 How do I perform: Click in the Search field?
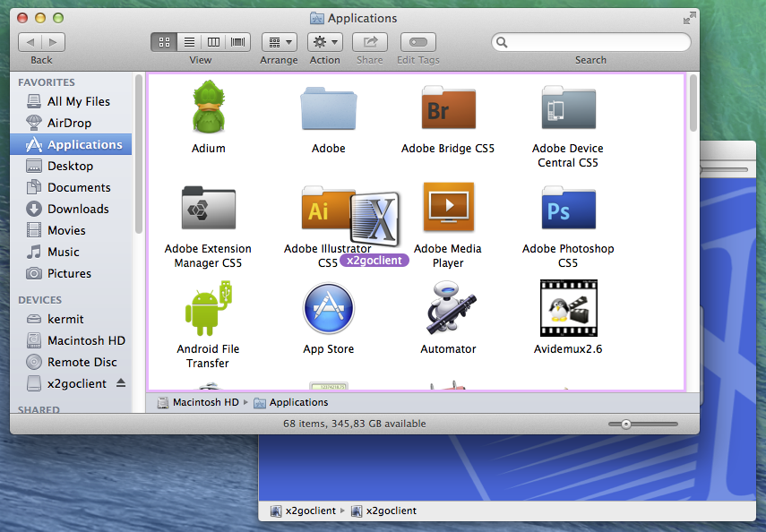596,42
